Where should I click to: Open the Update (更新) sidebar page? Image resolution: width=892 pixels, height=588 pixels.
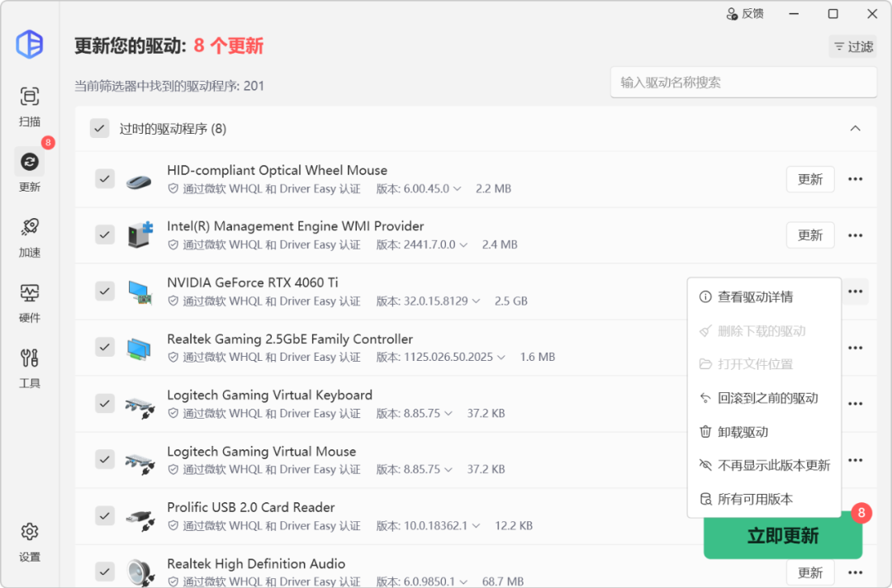pos(30,171)
